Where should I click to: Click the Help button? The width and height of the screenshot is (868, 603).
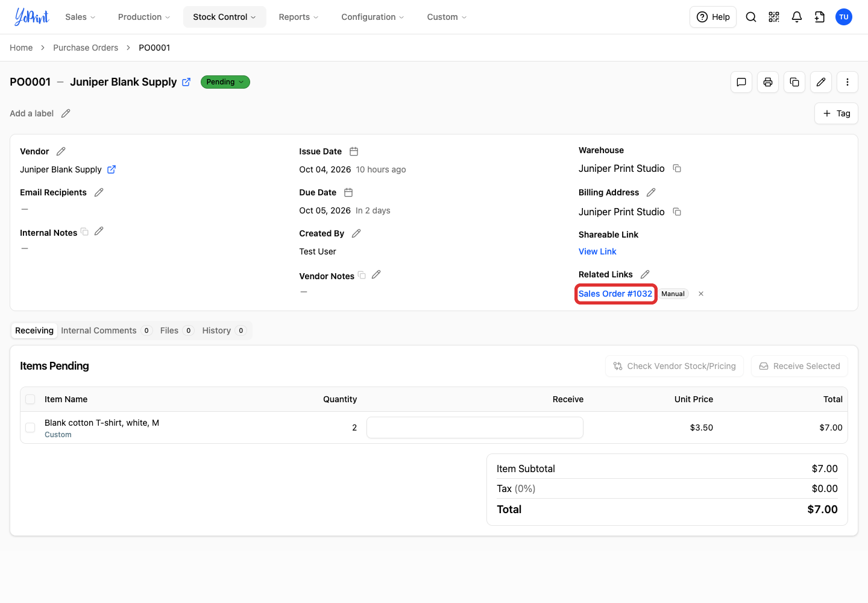[713, 17]
